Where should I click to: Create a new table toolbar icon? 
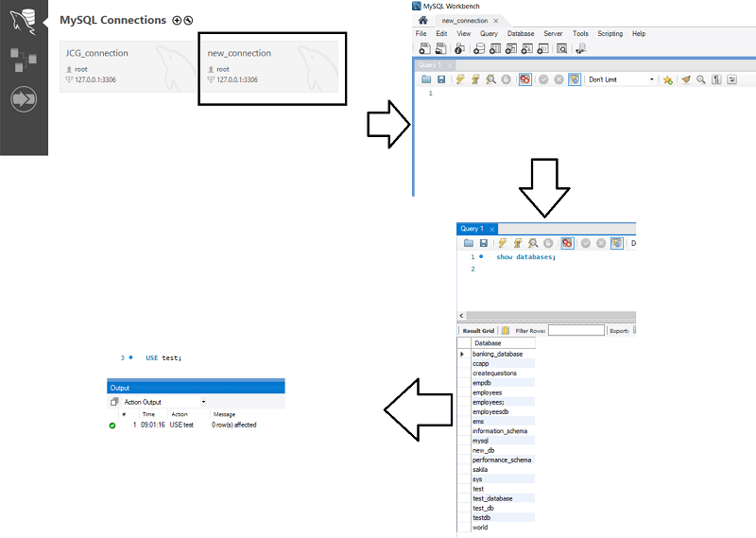coord(494,48)
